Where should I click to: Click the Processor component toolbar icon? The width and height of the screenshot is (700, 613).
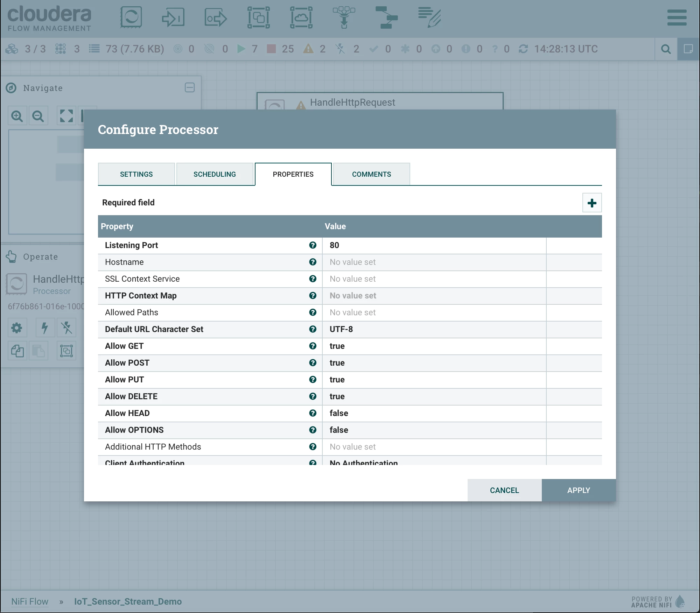[x=131, y=17]
